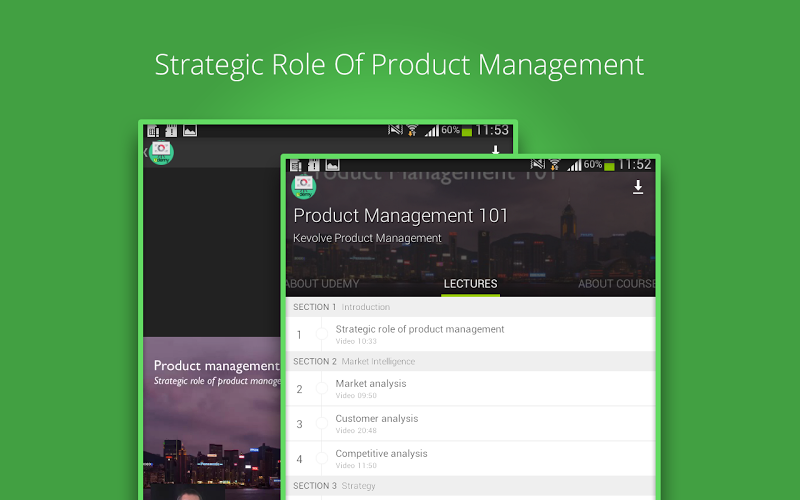The width and height of the screenshot is (800, 500).
Task: Toggle progress circle for Customer analysis
Action: [x=321, y=423]
